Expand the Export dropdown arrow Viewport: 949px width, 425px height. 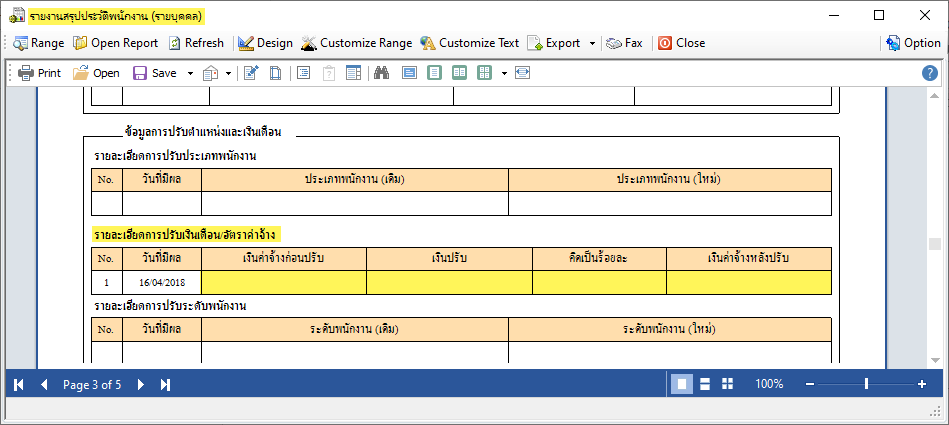592,44
